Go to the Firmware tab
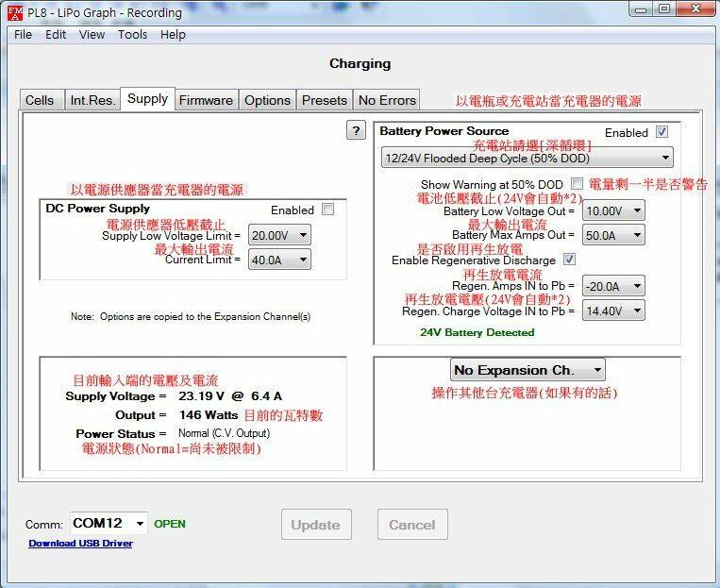This screenshot has width=720, height=588. pos(206,100)
